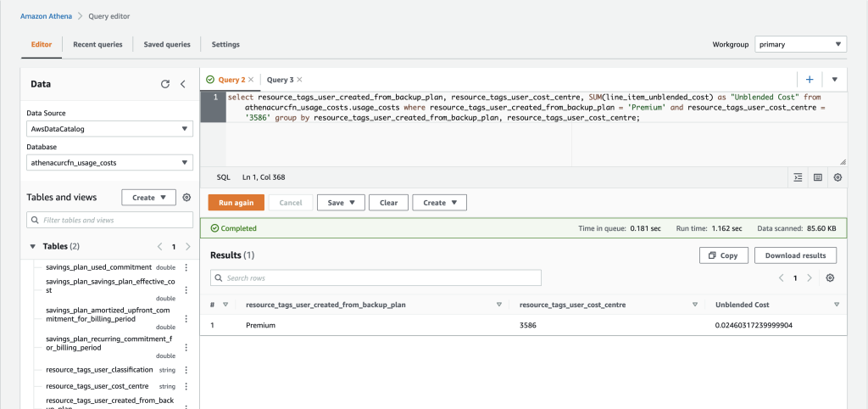
Task: Click the Completed status label
Action: tap(234, 228)
